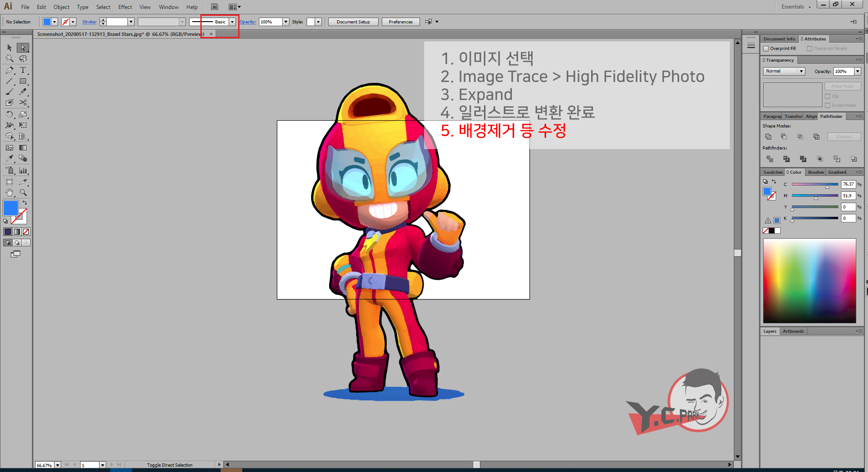The height and width of the screenshot is (472, 868).
Task: Select the Column Graph tool
Action: (23, 171)
